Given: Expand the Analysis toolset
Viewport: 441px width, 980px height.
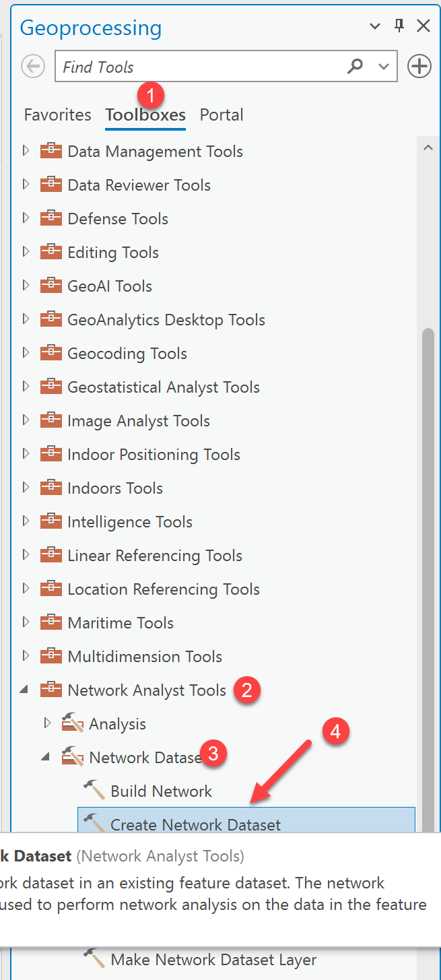Looking at the screenshot, I should click(47, 723).
